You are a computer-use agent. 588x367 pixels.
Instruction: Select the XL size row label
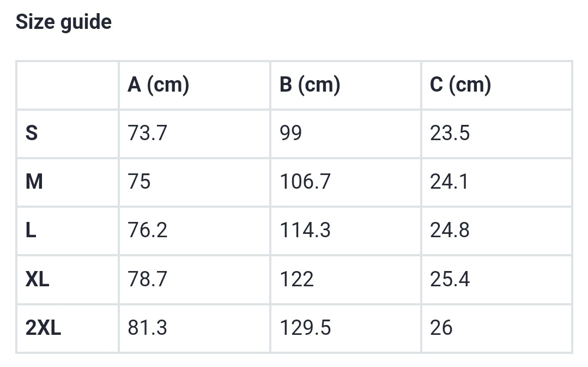pos(37,279)
